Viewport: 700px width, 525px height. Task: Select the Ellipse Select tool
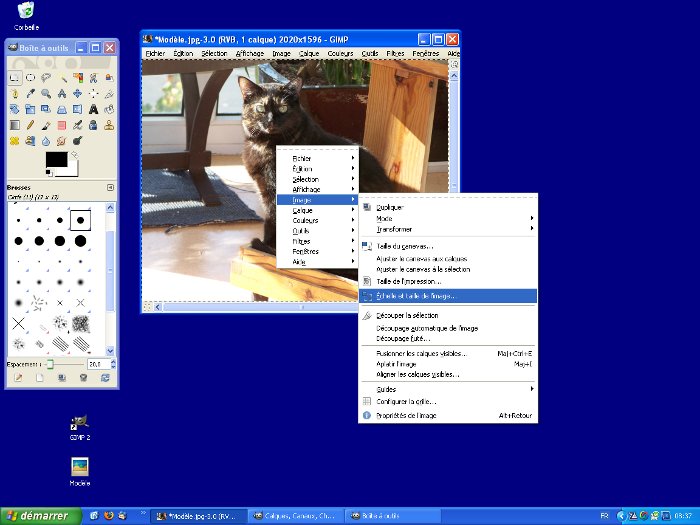point(30,78)
